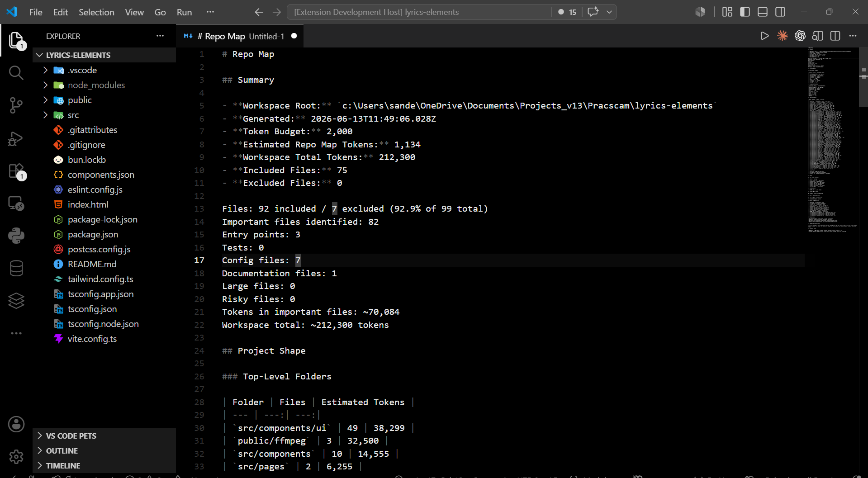This screenshot has height=478, width=868.
Task: Click the orange Claude starburst icon
Action: 783,36
